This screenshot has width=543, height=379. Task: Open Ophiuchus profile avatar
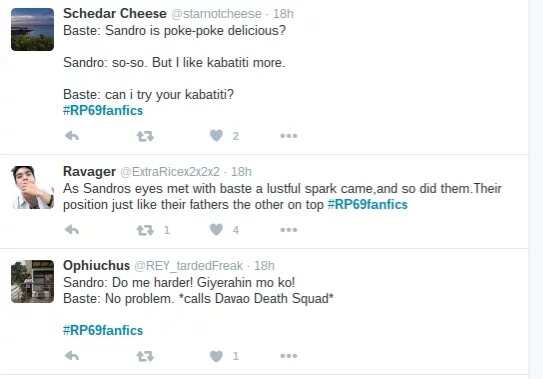tap(33, 282)
